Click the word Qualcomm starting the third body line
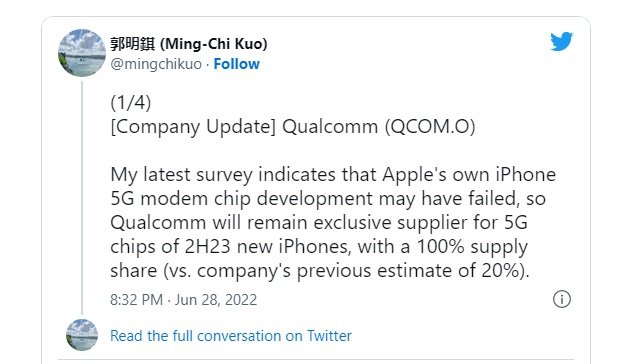Screen dimensions: 631x364 [158, 222]
